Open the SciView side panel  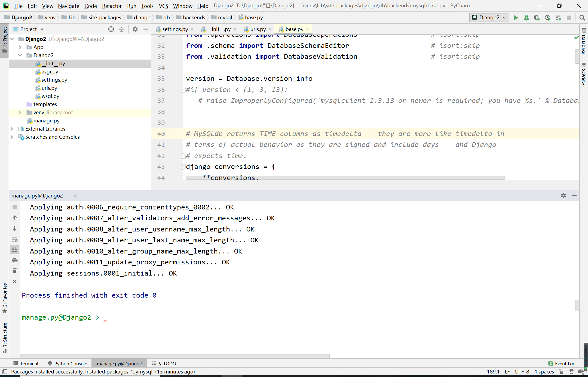tap(584, 74)
